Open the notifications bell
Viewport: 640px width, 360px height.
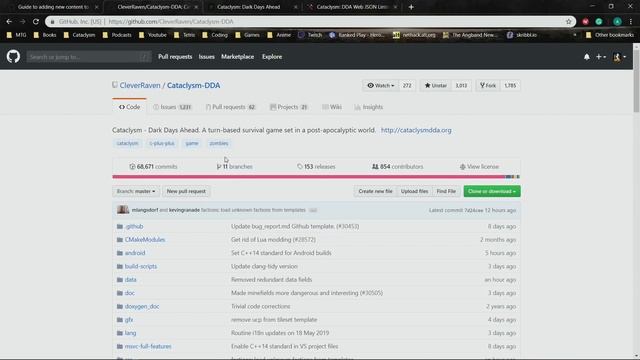click(x=587, y=57)
